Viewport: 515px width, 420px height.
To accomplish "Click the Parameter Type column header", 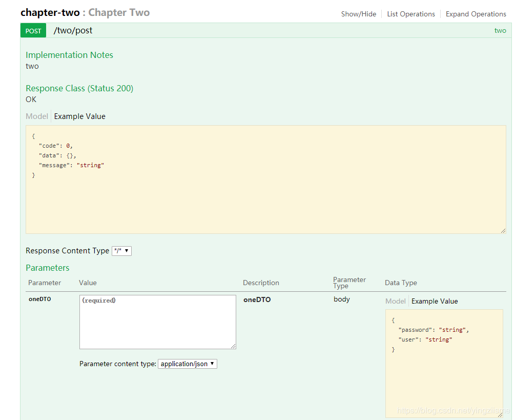I will [x=349, y=283].
